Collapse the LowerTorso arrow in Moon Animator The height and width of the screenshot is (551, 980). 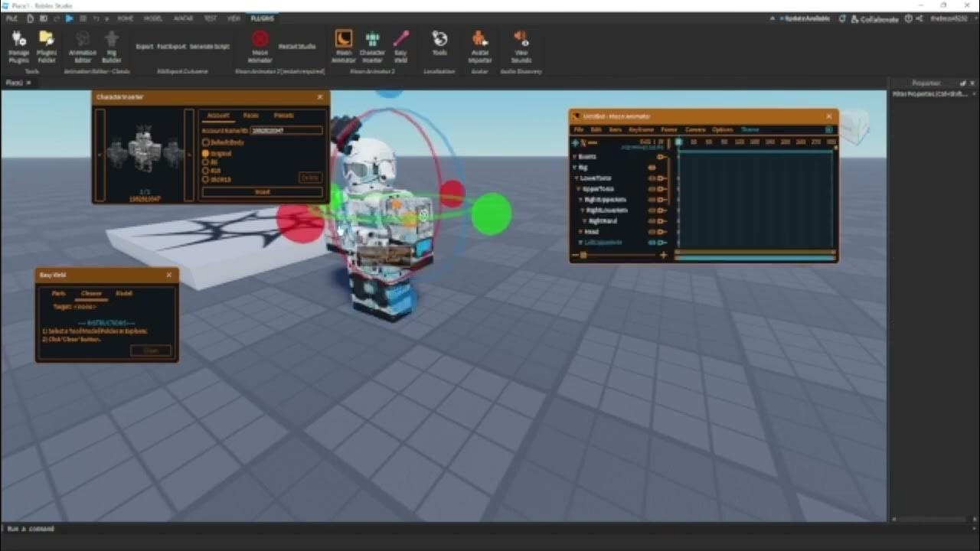(x=577, y=178)
